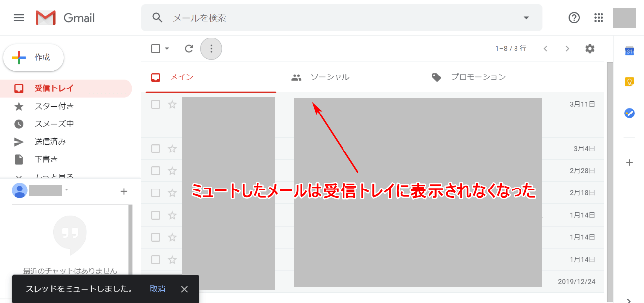This screenshot has width=644, height=303.
Task: Switch to the ソーシャル tab
Action: (330, 77)
